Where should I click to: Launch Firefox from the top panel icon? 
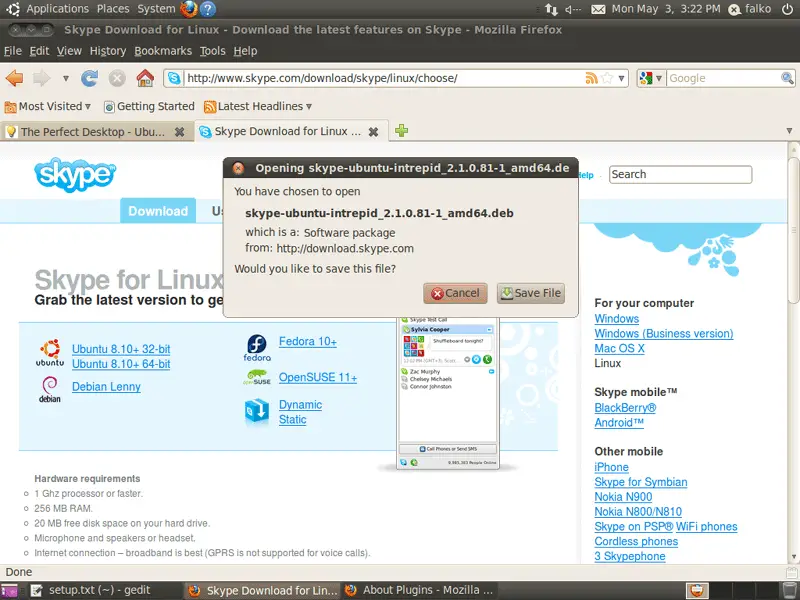point(189,9)
